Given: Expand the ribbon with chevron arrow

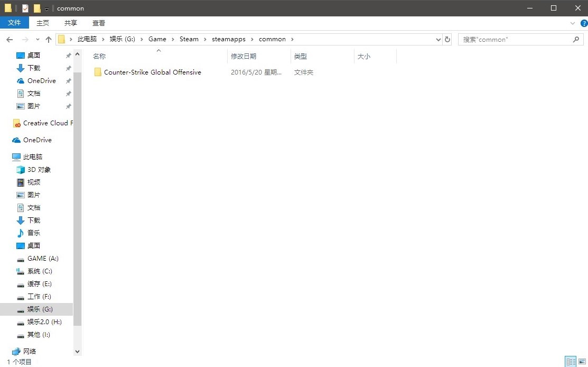Looking at the screenshot, I should tap(572, 23).
